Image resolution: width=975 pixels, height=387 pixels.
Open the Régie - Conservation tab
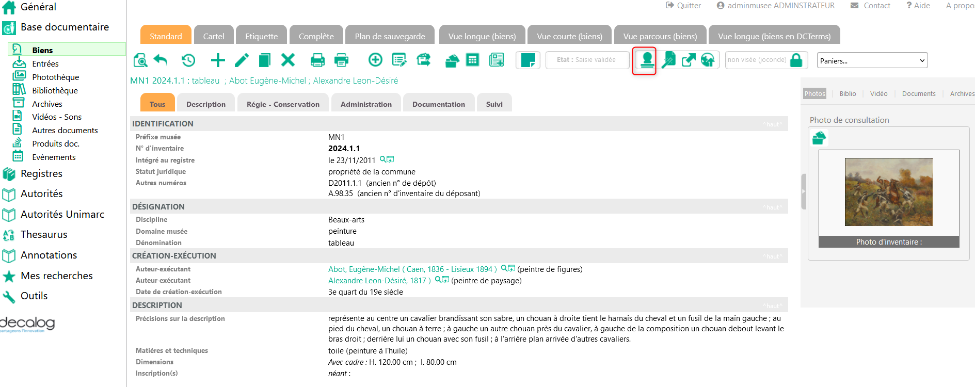coord(283,104)
